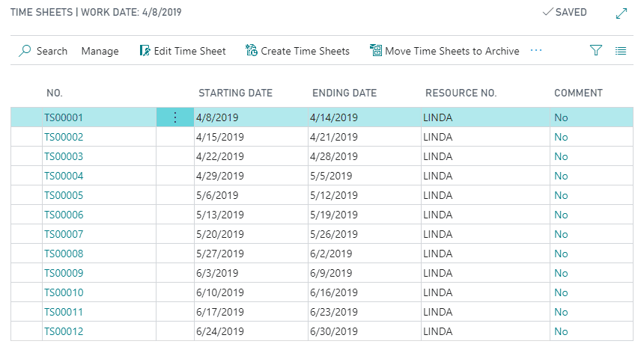This screenshot has width=644, height=347.
Task: Open time sheet TS00012 link
Action: click(x=64, y=331)
